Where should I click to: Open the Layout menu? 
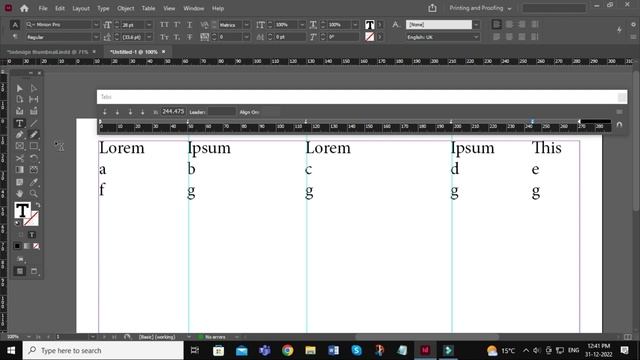point(81,8)
